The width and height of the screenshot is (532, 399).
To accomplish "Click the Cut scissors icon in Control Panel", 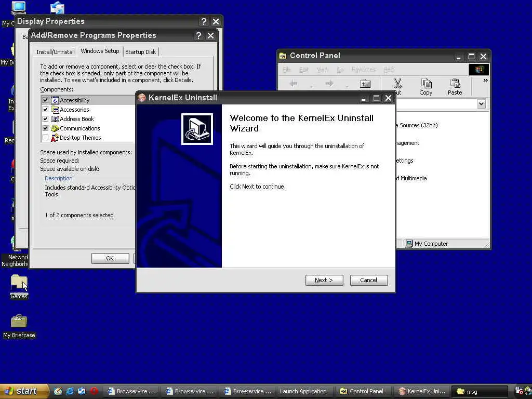I will [397, 83].
